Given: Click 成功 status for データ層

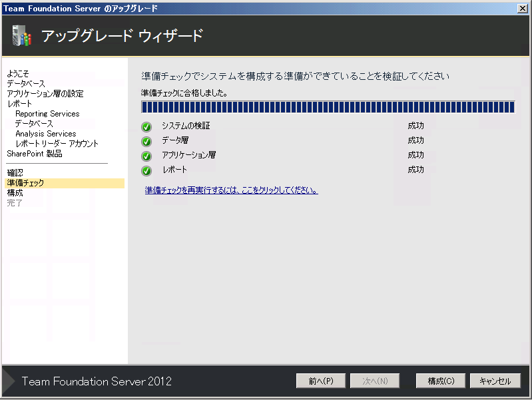Looking at the screenshot, I should 415,140.
